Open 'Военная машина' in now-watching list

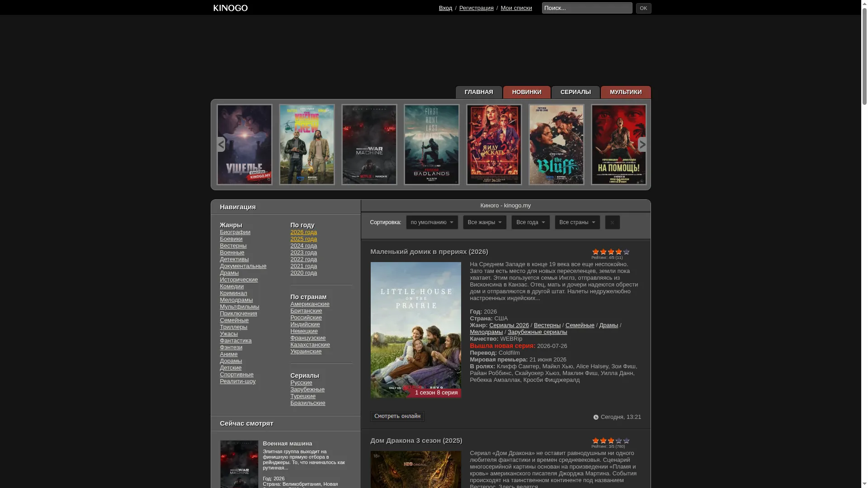point(288,444)
